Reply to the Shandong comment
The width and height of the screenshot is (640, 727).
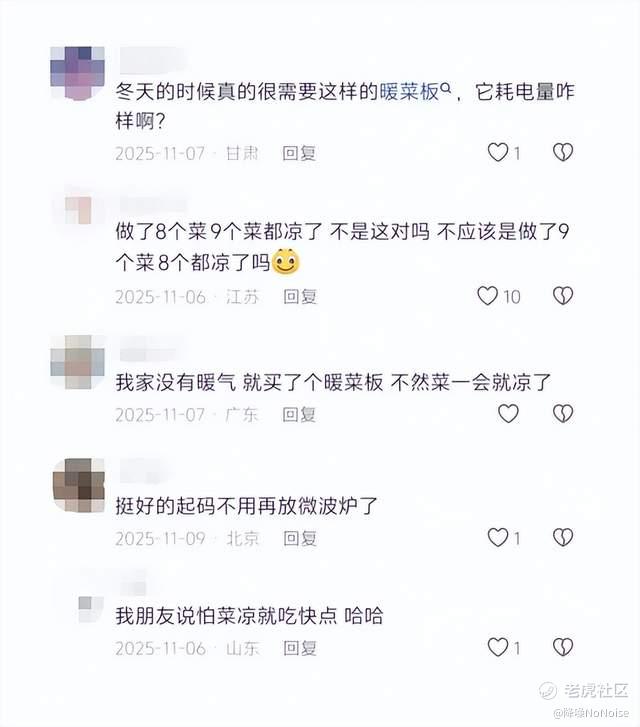(x=300, y=648)
